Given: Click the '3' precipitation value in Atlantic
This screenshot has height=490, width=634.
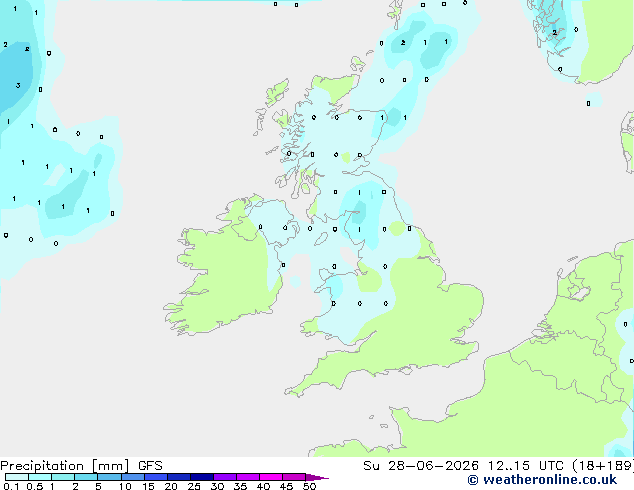Looking at the screenshot, I should 18,85.
